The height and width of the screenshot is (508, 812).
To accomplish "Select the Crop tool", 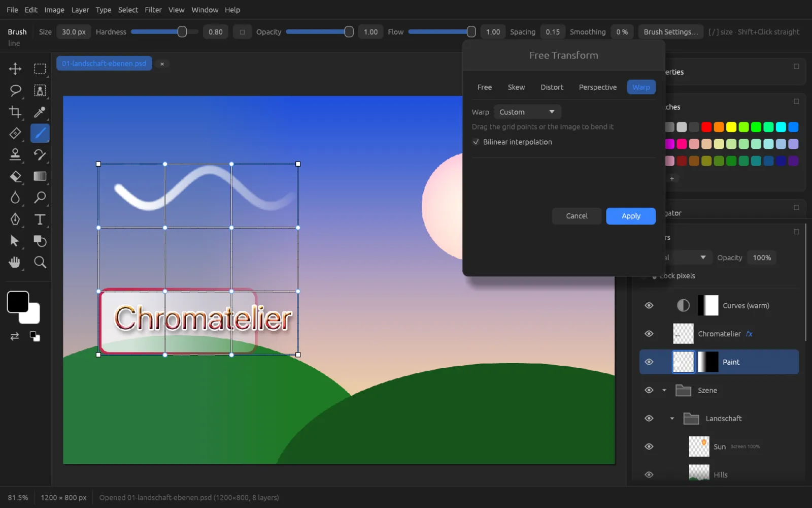I will tap(15, 112).
